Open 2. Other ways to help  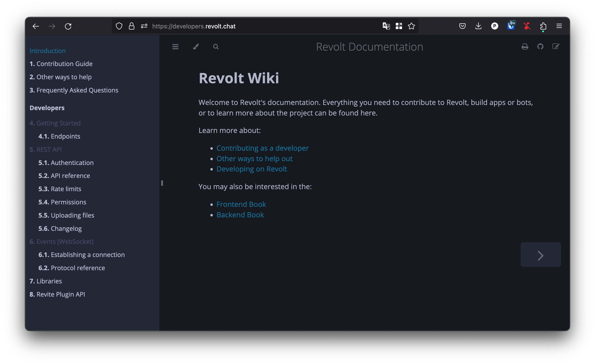[x=60, y=77]
